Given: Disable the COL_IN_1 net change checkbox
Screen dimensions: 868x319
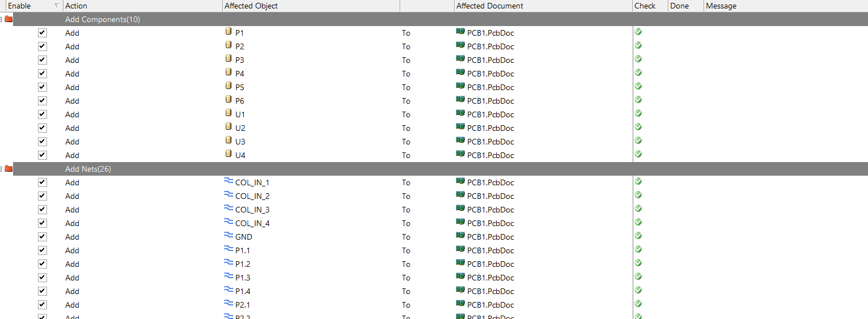Looking at the screenshot, I should (42, 182).
